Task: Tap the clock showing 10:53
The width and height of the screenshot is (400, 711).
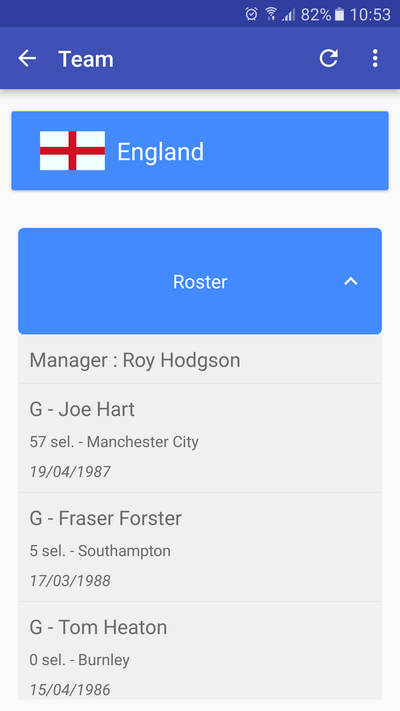Action: tap(370, 15)
